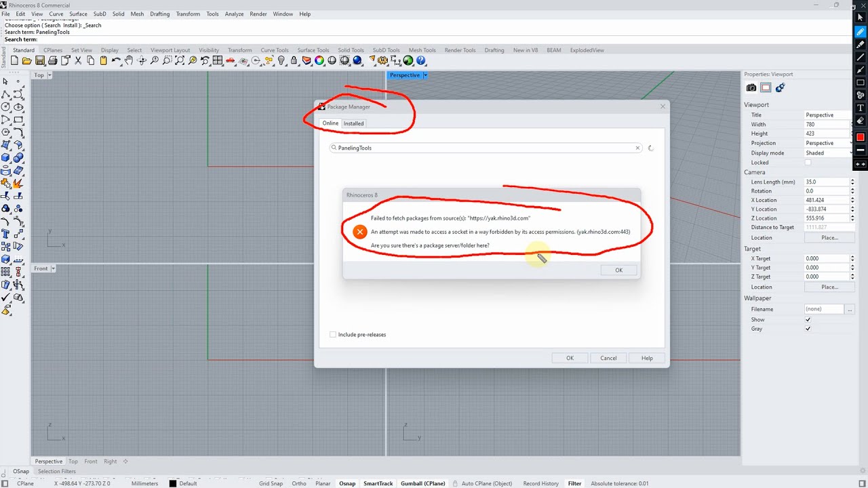Open the viewport Title dropdown in Properties
This screenshot has width=868, height=488.
point(827,115)
